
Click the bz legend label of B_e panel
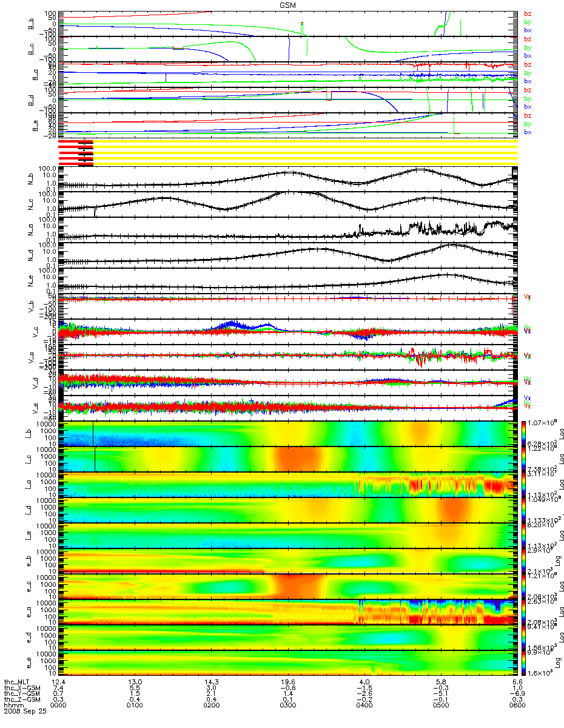tap(528, 115)
